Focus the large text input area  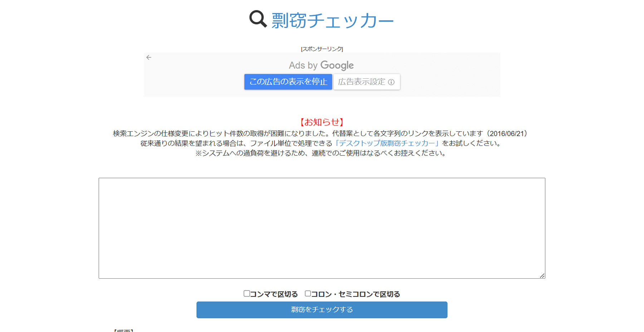pyautogui.click(x=322, y=228)
